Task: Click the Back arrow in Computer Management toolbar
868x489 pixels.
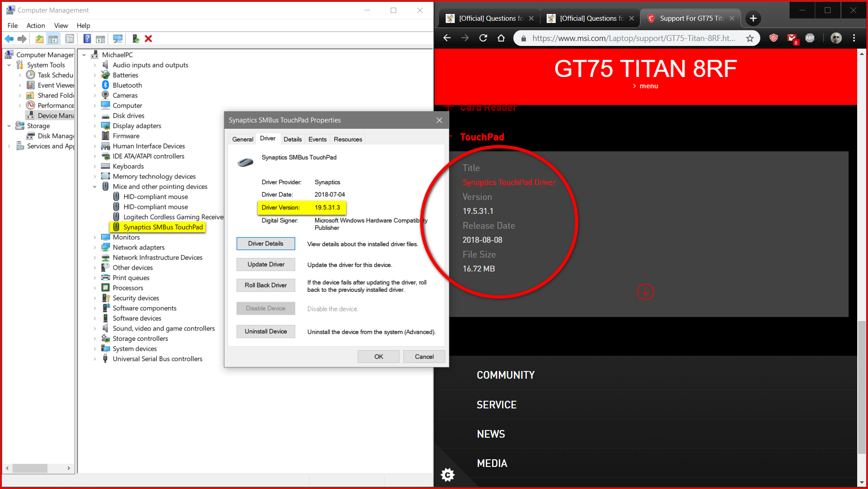Action: pos(9,39)
